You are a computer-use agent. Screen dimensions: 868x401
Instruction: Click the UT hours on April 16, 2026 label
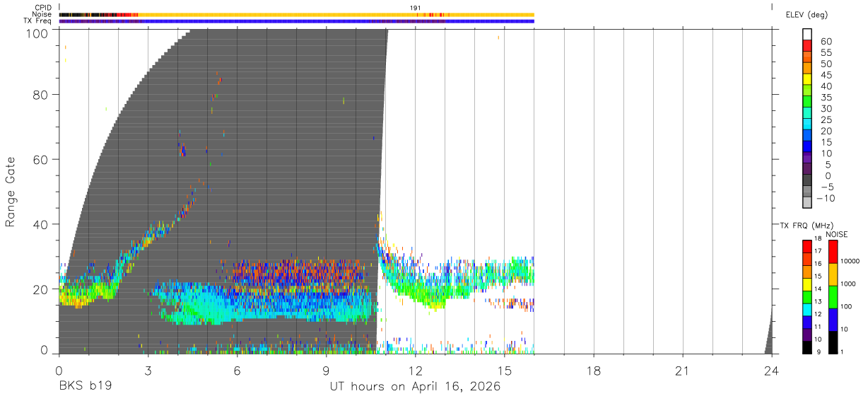[415, 386]
